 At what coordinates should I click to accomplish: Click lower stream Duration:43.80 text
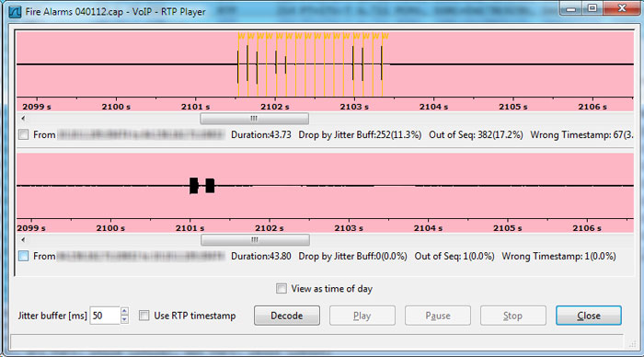261,257
